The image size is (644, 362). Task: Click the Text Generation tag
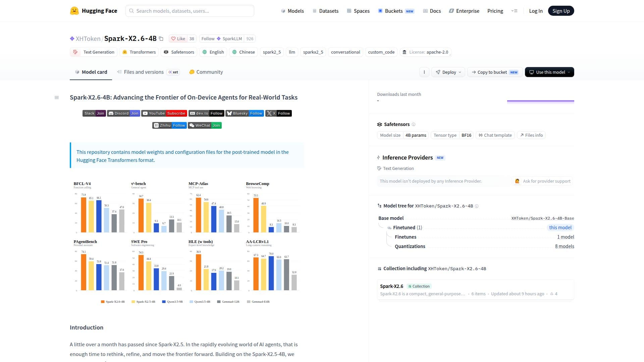[x=94, y=52]
